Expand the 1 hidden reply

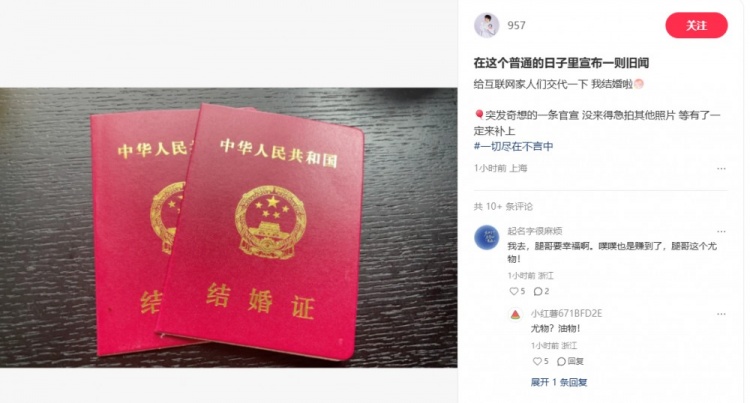point(559,382)
